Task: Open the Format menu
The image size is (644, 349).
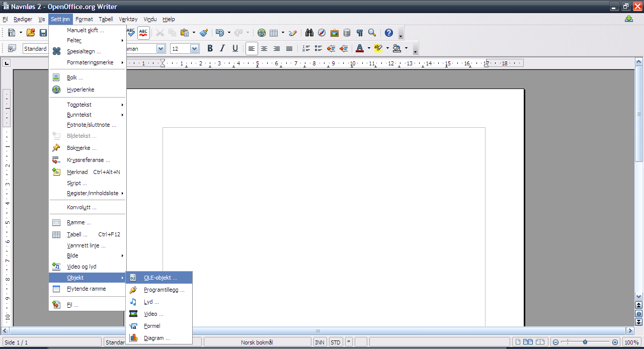Action: [84, 19]
